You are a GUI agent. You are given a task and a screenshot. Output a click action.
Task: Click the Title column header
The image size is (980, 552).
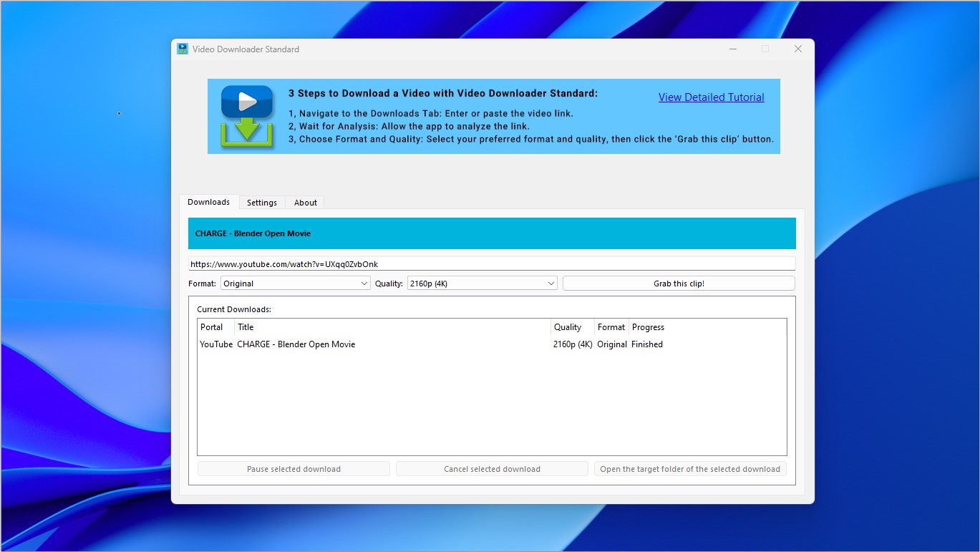pyautogui.click(x=246, y=327)
